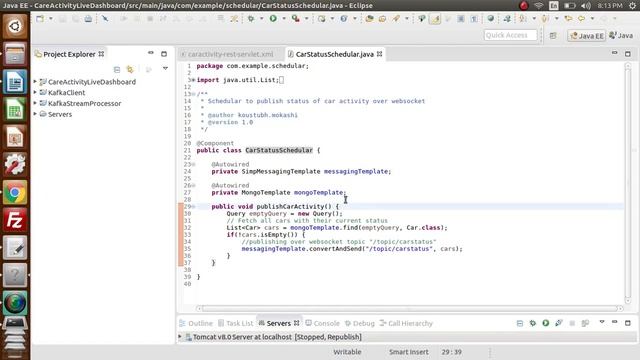Click the Stop the server icon in Servers view
Viewport: 640px width, 360px height.
click(572, 323)
